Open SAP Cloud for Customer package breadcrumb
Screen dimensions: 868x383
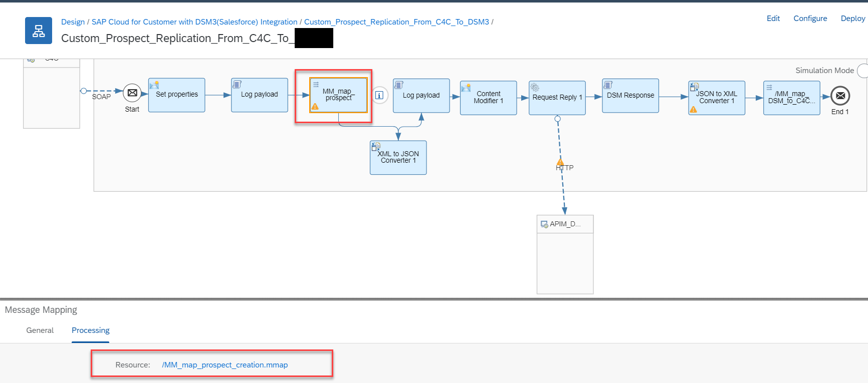(x=194, y=22)
